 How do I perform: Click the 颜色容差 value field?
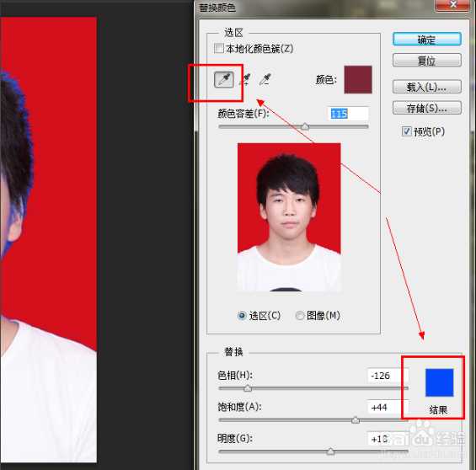pos(348,114)
